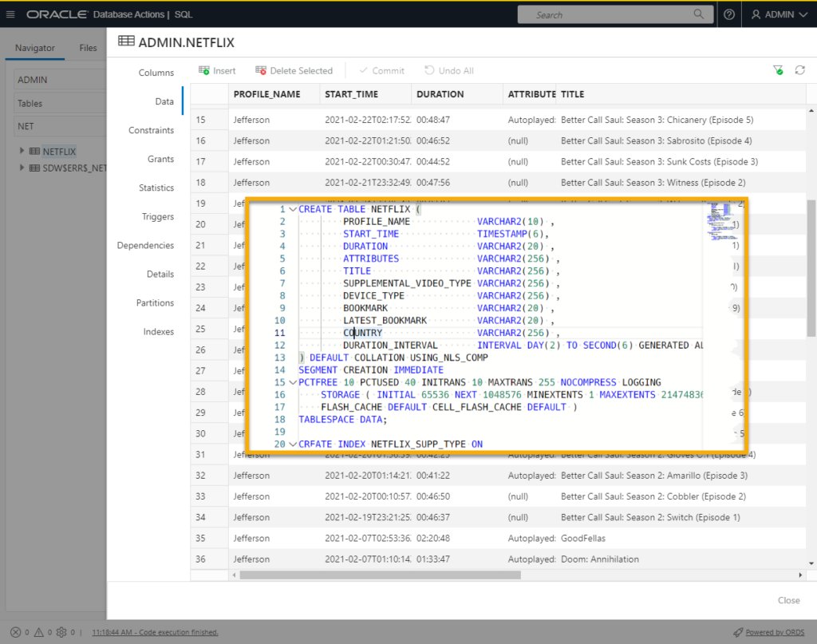Image resolution: width=817 pixels, height=644 pixels.
Task: Click the green filter icon
Action: pyautogui.click(x=778, y=69)
